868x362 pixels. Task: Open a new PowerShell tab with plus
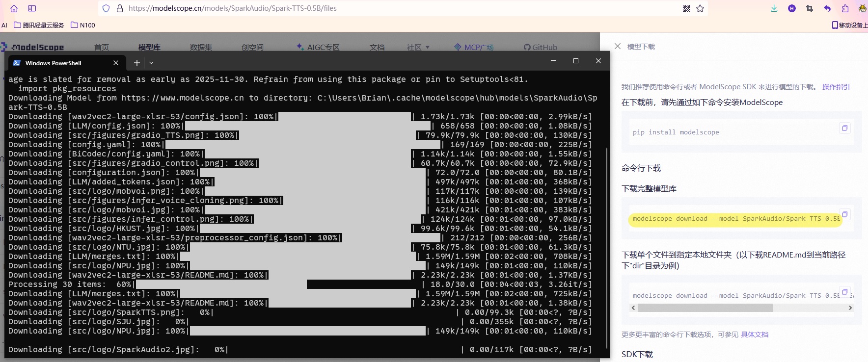pyautogui.click(x=137, y=63)
